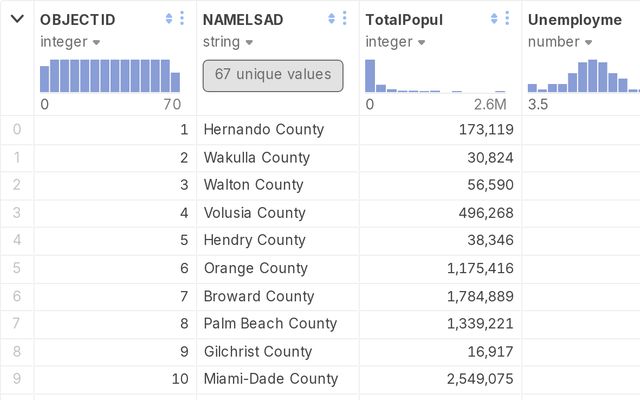Change the OBJECTID integer type dropdown
The image size is (640, 400).
(70, 42)
